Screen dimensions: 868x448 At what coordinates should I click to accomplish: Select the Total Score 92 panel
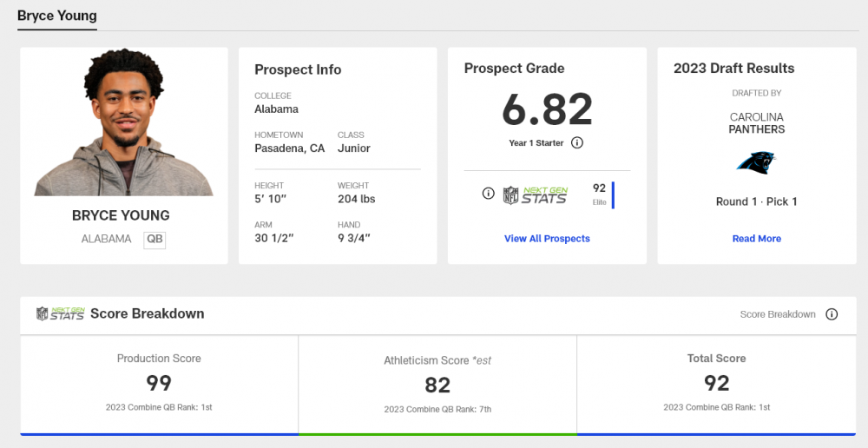716,383
